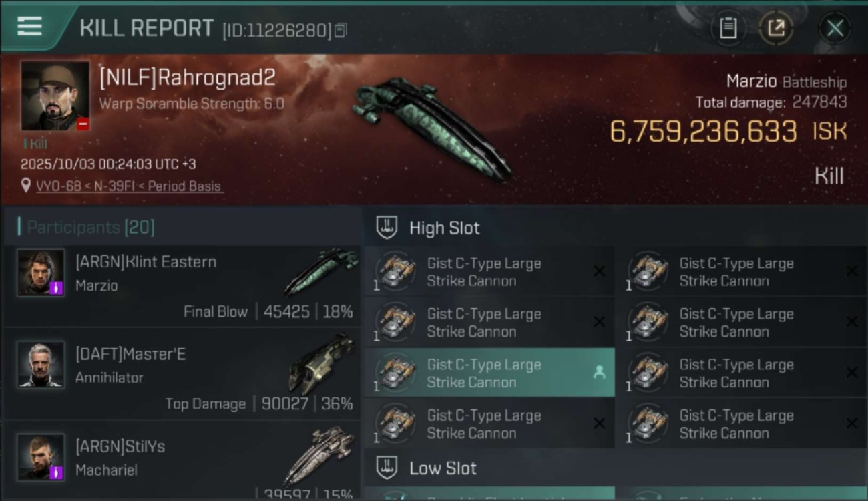The width and height of the screenshot is (868, 501).
Task: Expand the Low Slot section
Action: point(616,468)
